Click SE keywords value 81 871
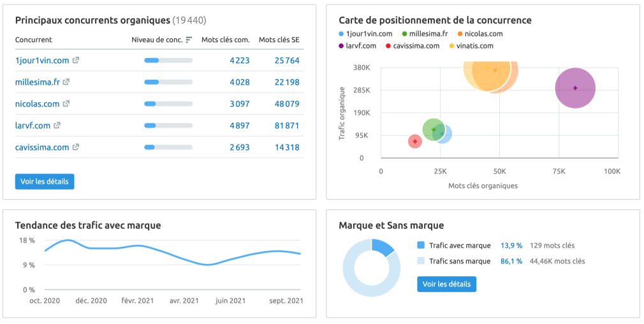This screenshot has width=644, height=324. click(287, 126)
